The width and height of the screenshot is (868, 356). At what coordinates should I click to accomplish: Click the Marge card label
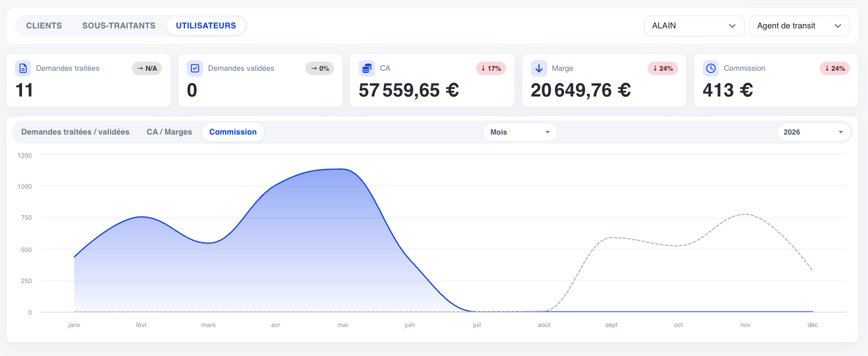pos(562,68)
